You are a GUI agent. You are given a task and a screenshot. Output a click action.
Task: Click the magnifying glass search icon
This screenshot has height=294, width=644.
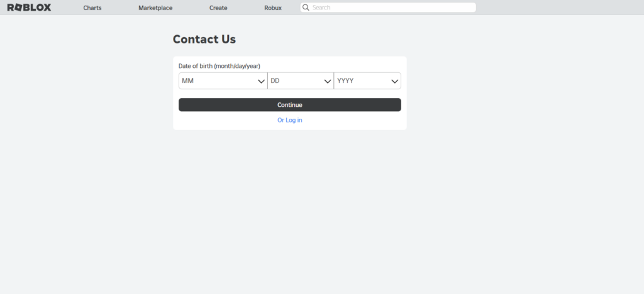coord(306,8)
